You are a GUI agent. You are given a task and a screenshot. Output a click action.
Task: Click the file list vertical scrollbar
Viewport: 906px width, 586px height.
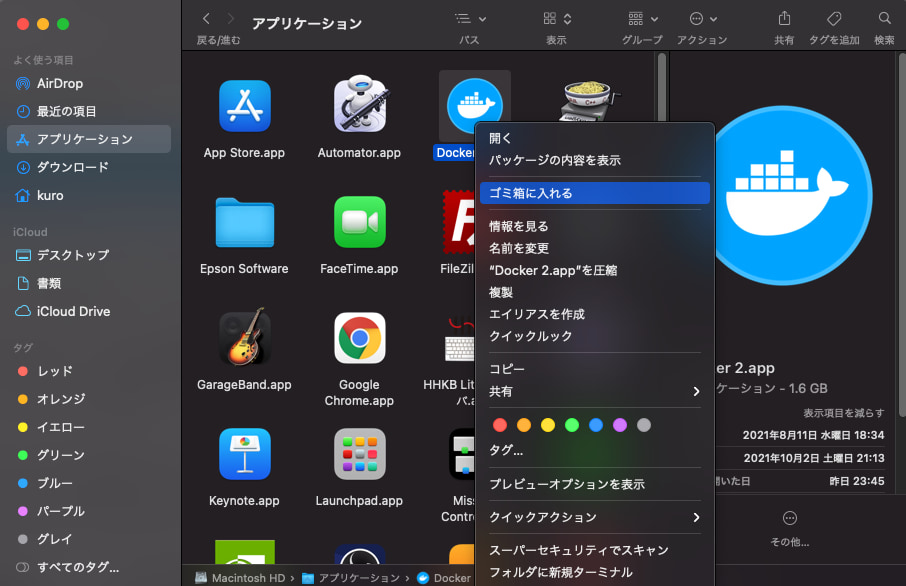tap(662, 87)
